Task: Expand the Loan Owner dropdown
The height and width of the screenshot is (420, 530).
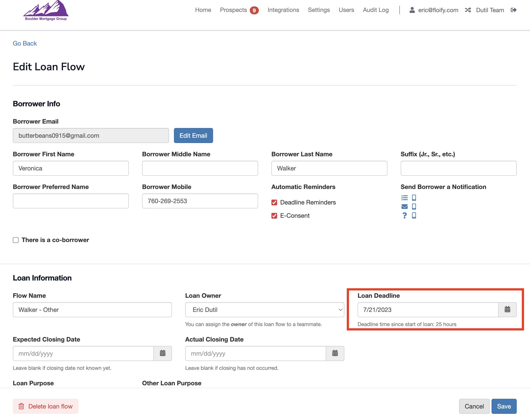Action: [264, 310]
